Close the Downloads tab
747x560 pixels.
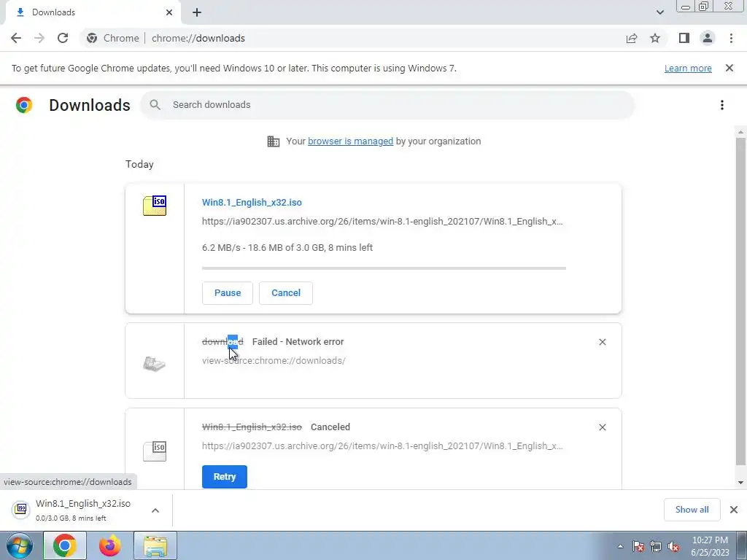(x=169, y=12)
